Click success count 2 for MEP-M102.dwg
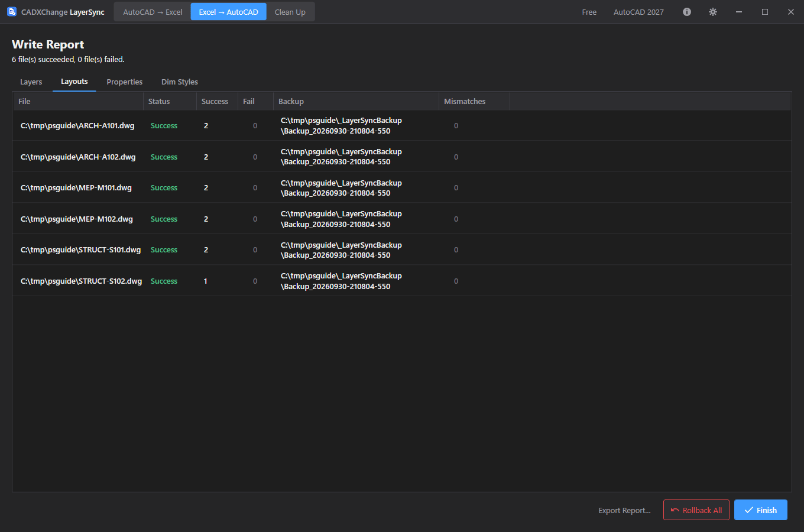804x532 pixels. tap(206, 219)
